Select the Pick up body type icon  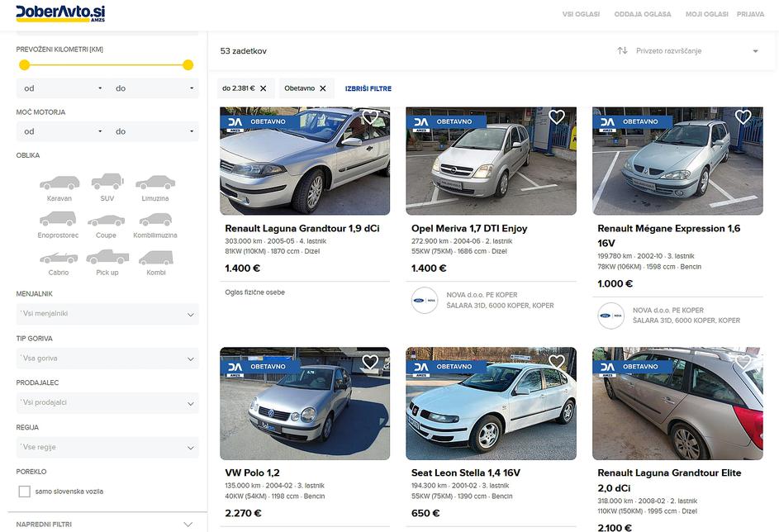tap(107, 258)
